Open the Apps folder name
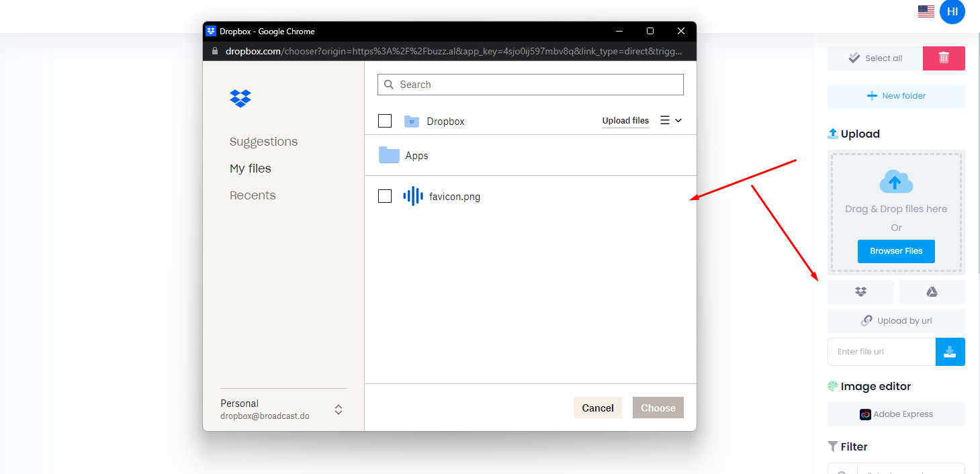This screenshot has height=474, width=980. pyautogui.click(x=416, y=156)
